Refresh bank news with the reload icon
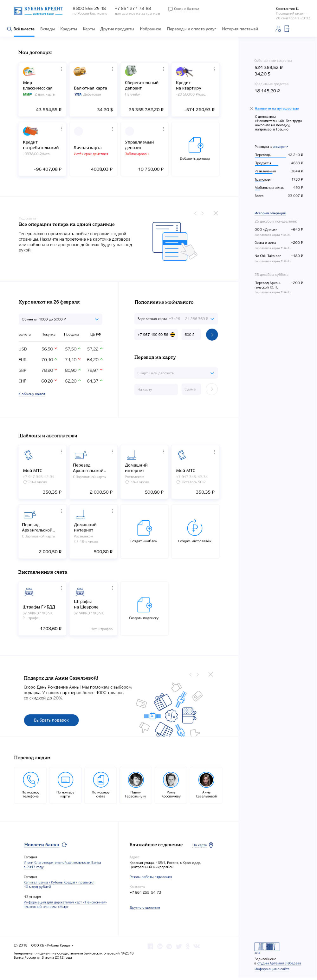Viewport: 317px width, 980px height. (x=65, y=844)
